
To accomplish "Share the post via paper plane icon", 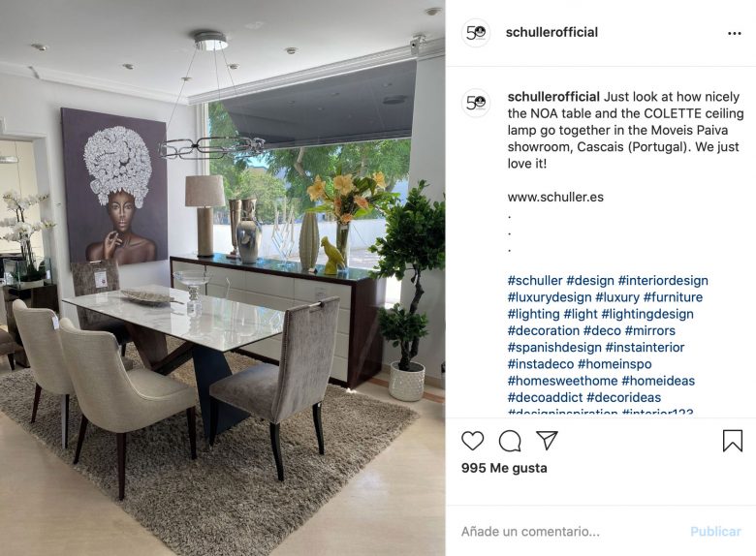I will (x=547, y=441).
